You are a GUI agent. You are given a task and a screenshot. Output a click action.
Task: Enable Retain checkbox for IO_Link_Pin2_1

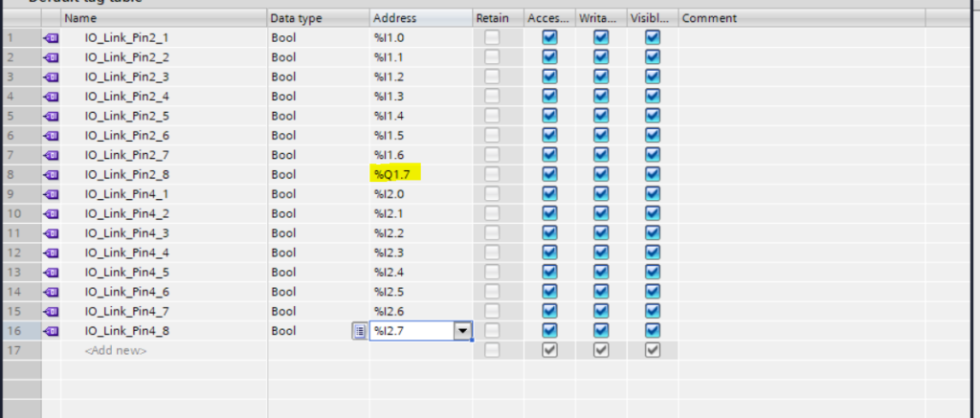pyautogui.click(x=492, y=37)
